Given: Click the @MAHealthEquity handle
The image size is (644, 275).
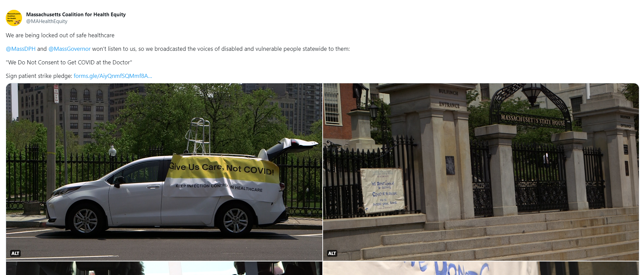Looking at the screenshot, I should pos(47,21).
